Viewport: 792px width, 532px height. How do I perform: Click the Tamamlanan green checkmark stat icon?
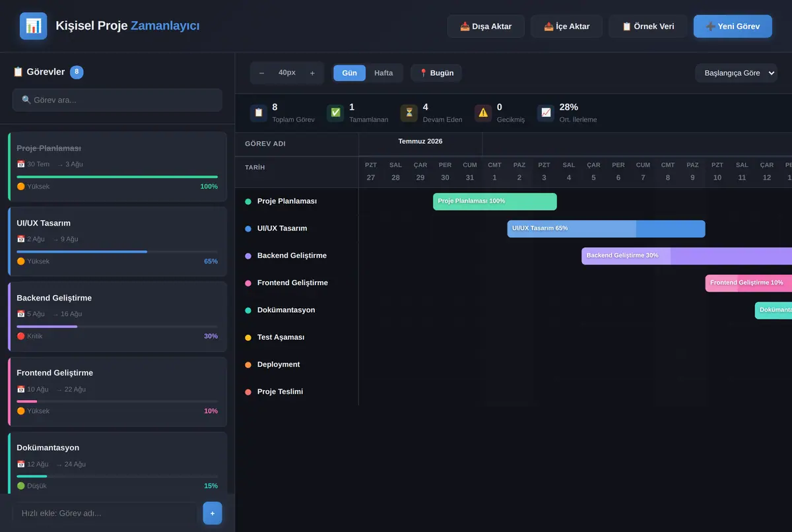pos(335,113)
